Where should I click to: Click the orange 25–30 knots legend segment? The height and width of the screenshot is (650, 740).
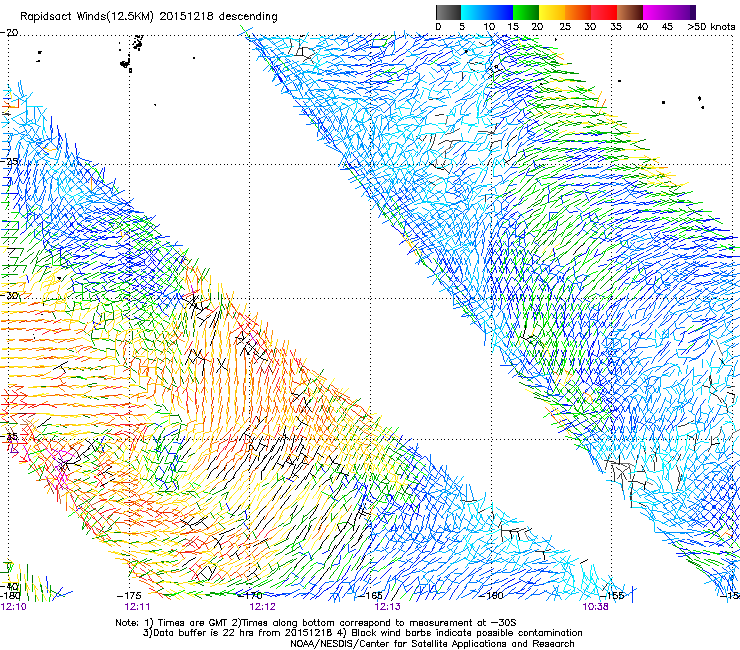578,12
